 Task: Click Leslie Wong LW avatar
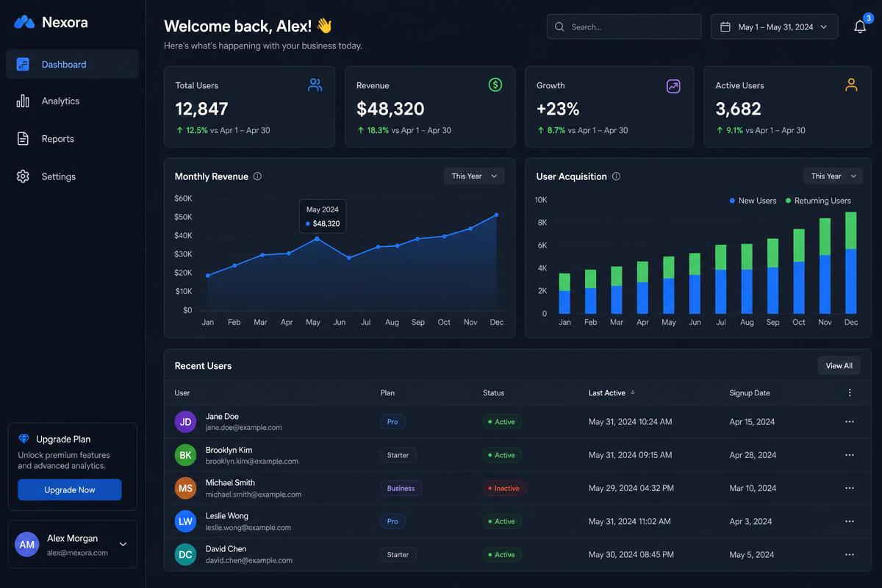pos(185,521)
